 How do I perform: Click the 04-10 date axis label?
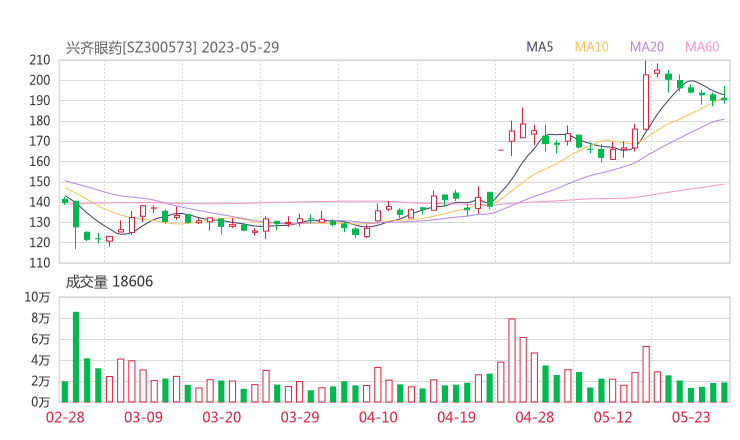coord(378,417)
